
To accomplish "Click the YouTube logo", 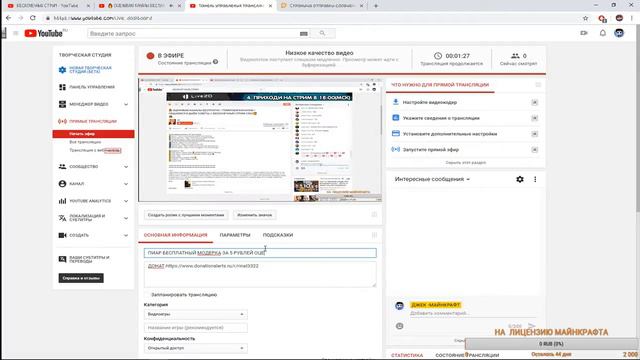I will point(43,33).
